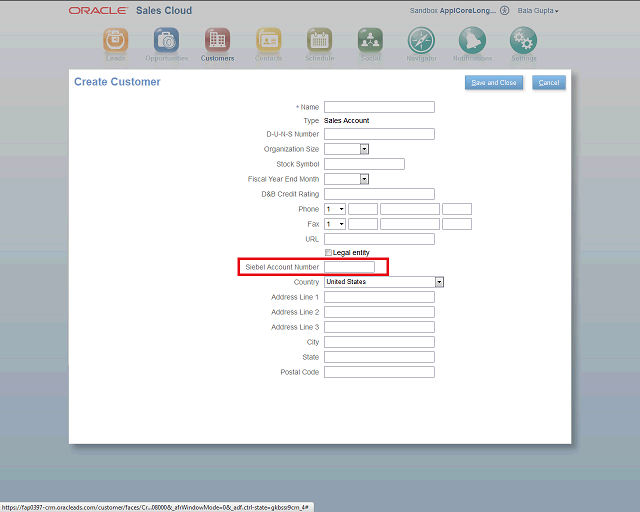Click the Save and Close button

(x=494, y=82)
